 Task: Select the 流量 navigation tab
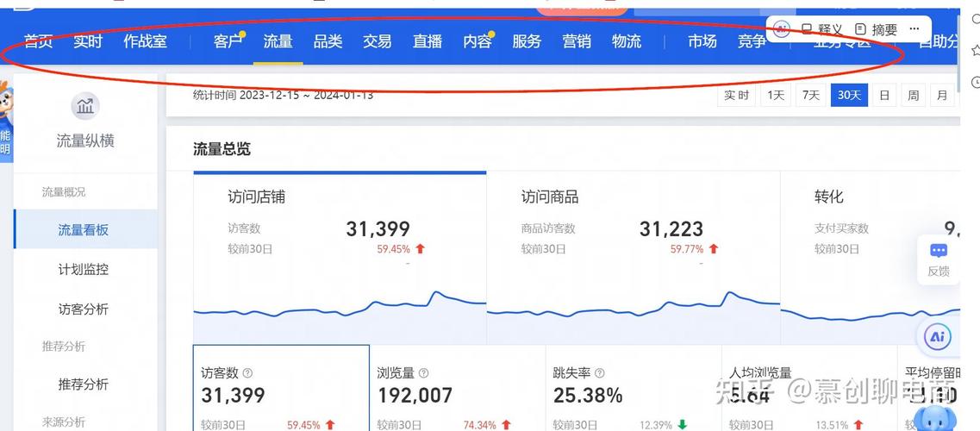[x=278, y=42]
